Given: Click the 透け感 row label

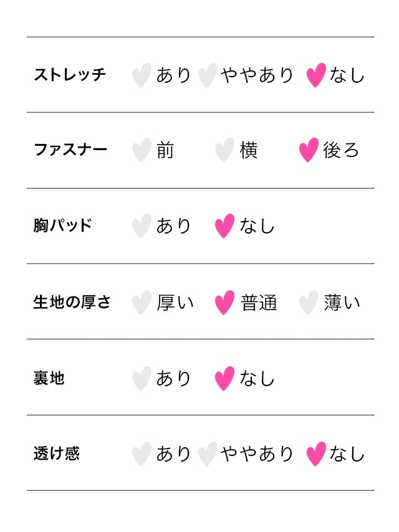Looking at the screenshot, I should point(57,454).
